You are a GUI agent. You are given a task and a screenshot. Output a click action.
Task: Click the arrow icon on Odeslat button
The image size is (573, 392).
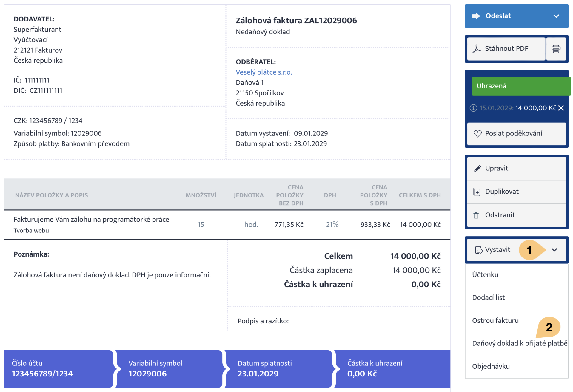(476, 16)
